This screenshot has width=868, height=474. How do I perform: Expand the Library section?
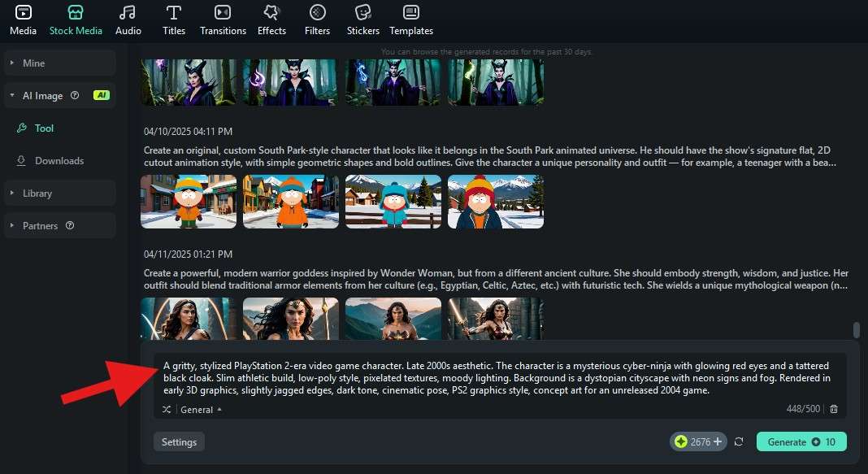tap(60, 194)
